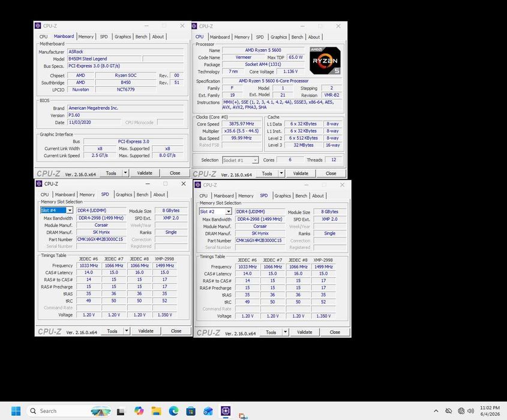Screen dimensions: 507x420
Task: Click Validate in the CPU window
Action: (x=301, y=173)
